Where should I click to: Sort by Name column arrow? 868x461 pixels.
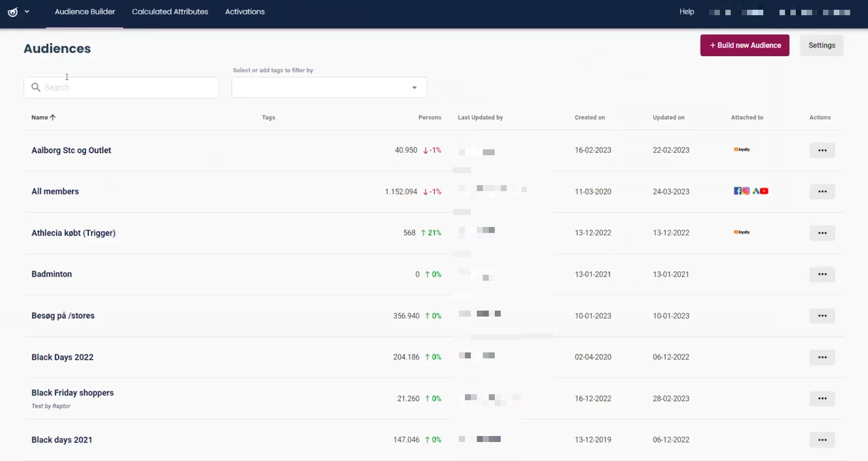[x=53, y=117]
